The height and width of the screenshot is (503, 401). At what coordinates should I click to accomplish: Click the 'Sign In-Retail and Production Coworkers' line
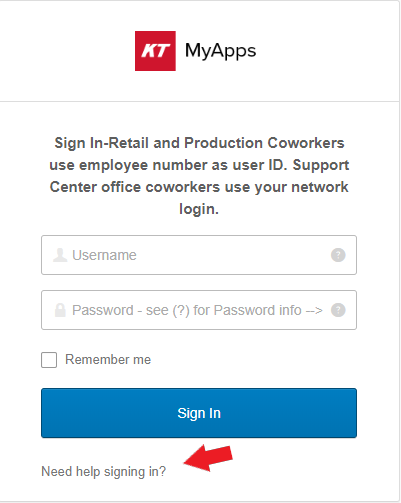(199, 143)
